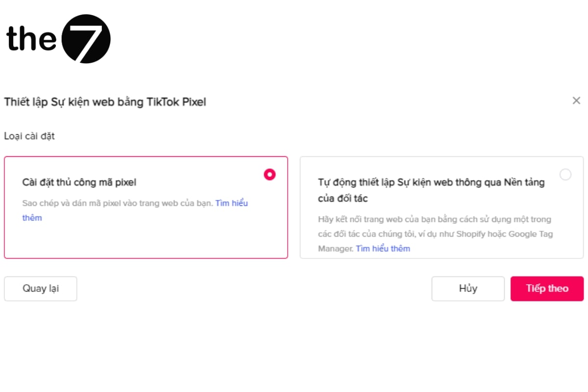The width and height of the screenshot is (588, 392).
Task: Click dialog title "Thiết lập Sự kiện web"
Action: tap(73, 102)
